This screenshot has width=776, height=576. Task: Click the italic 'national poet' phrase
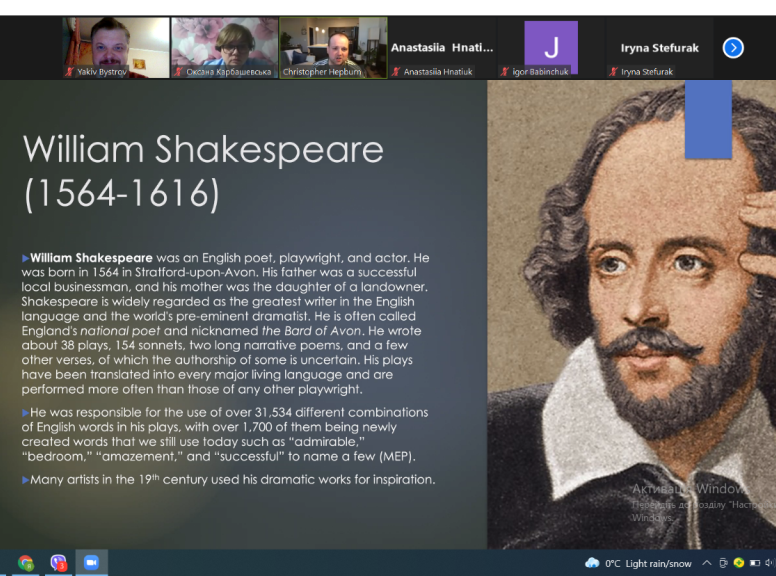coord(120,331)
